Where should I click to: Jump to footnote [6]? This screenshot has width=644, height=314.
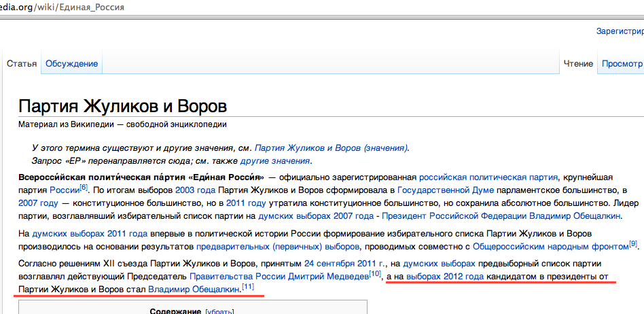point(84,188)
